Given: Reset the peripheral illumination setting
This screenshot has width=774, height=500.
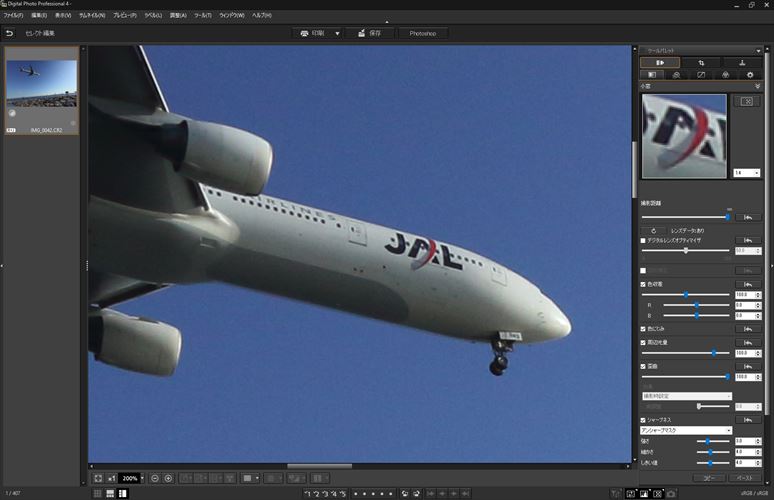Looking at the screenshot, I should (748, 342).
